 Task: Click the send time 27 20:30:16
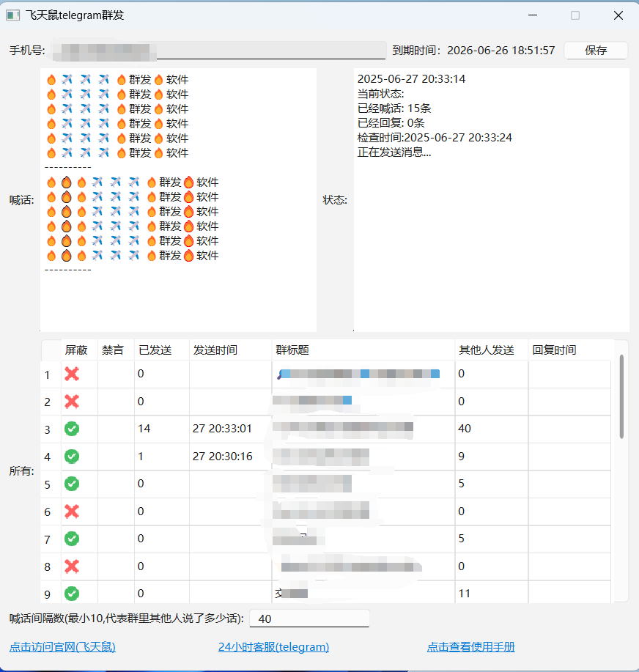coord(223,456)
